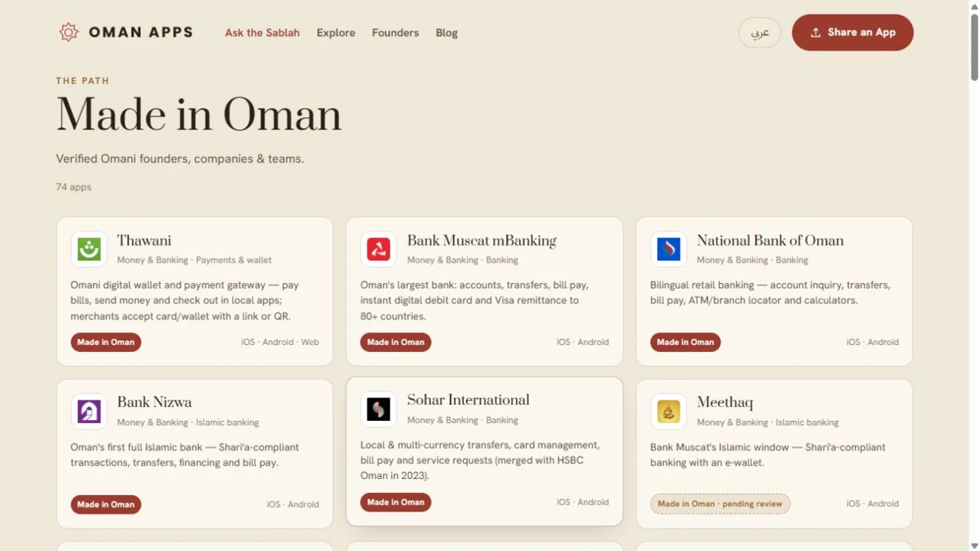The image size is (980, 551).
Task: Click the 'THE PATH' label
Action: (x=83, y=80)
